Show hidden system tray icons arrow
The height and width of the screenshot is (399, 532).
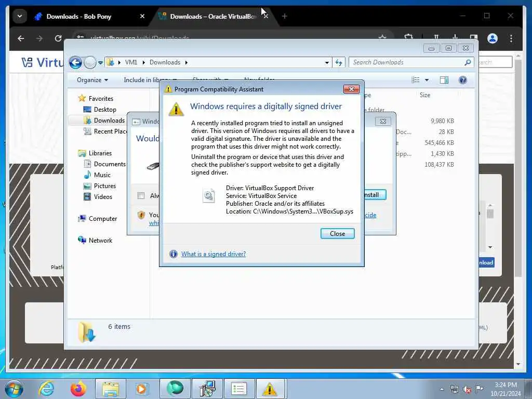(x=442, y=390)
